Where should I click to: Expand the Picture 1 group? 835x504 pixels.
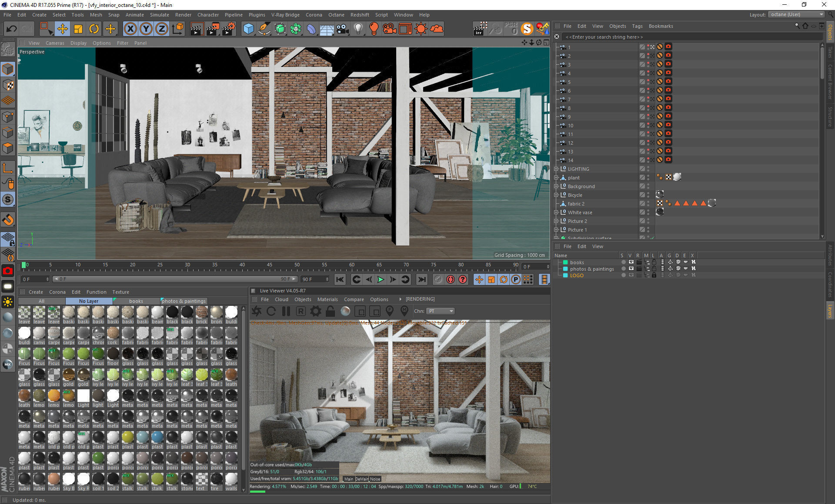[556, 230]
